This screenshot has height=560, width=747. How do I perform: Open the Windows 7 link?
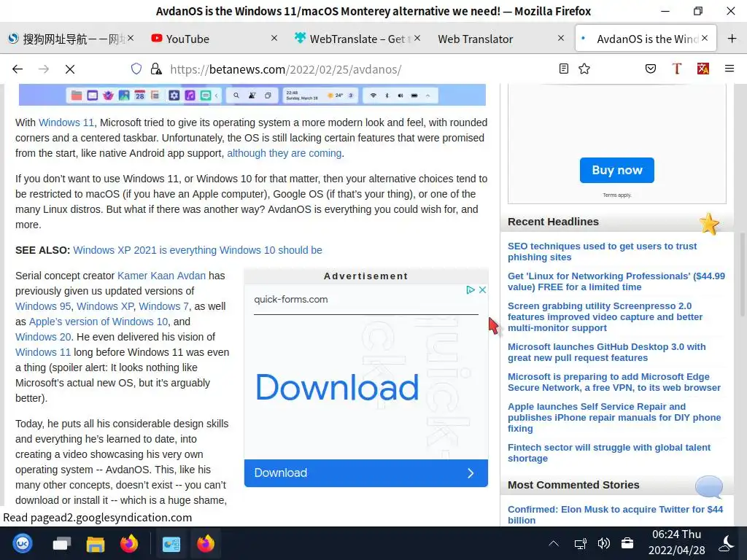click(163, 306)
